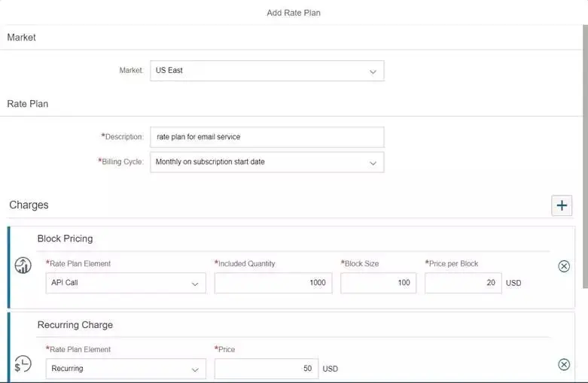Focus the Price per Block field showing 20
588x383 pixels.
[x=463, y=283]
